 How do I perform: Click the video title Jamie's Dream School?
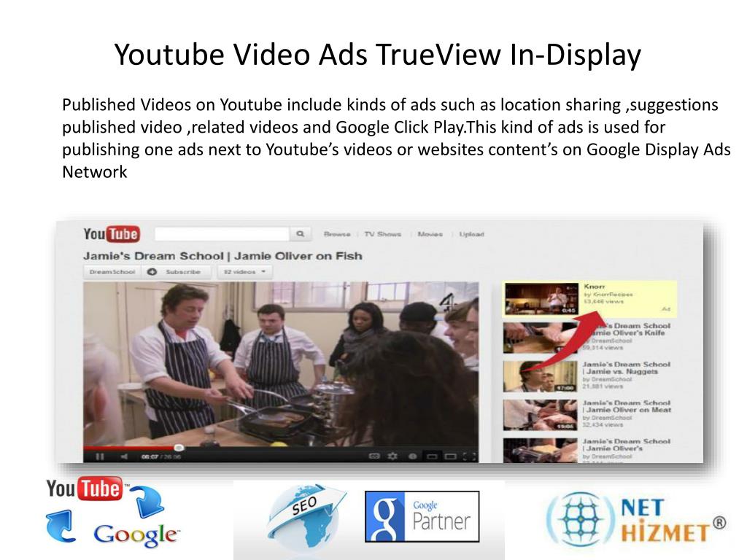click(x=222, y=256)
